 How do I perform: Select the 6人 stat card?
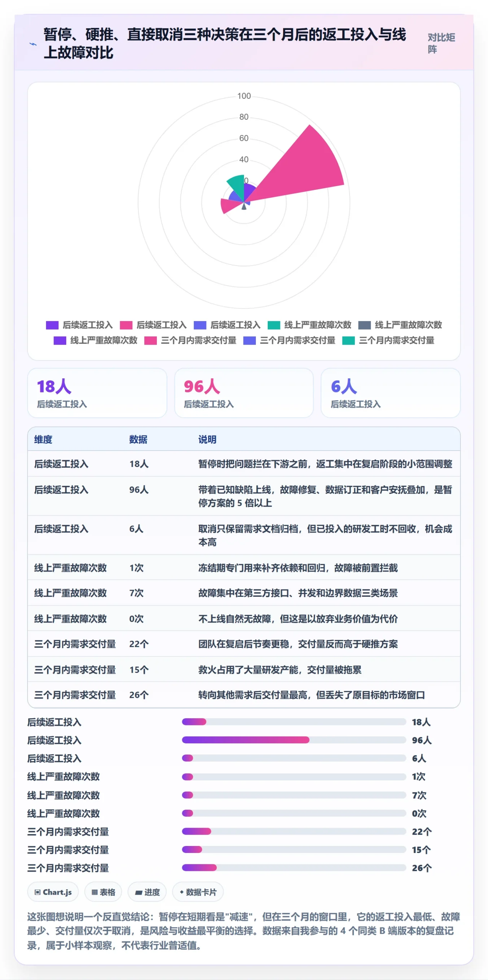(390, 393)
